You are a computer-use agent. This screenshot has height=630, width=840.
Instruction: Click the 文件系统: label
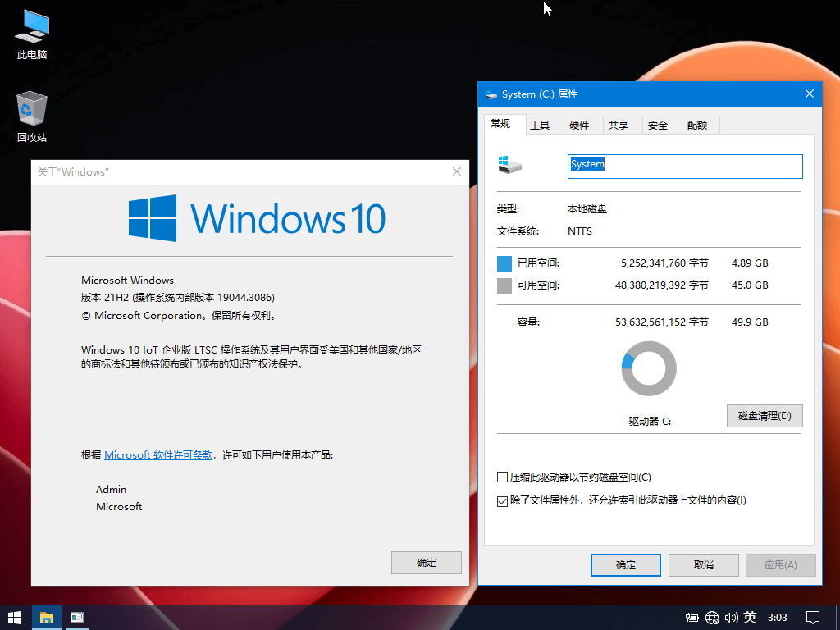click(x=518, y=231)
